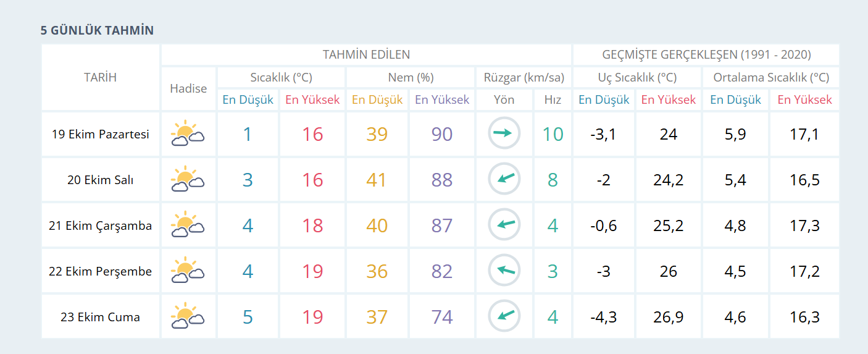Click 'GEÇMİŞTE GERÇEKLEŞEN (1991 - 2020)' header
This screenshot has width=868, height=354.
click(706, 54)
